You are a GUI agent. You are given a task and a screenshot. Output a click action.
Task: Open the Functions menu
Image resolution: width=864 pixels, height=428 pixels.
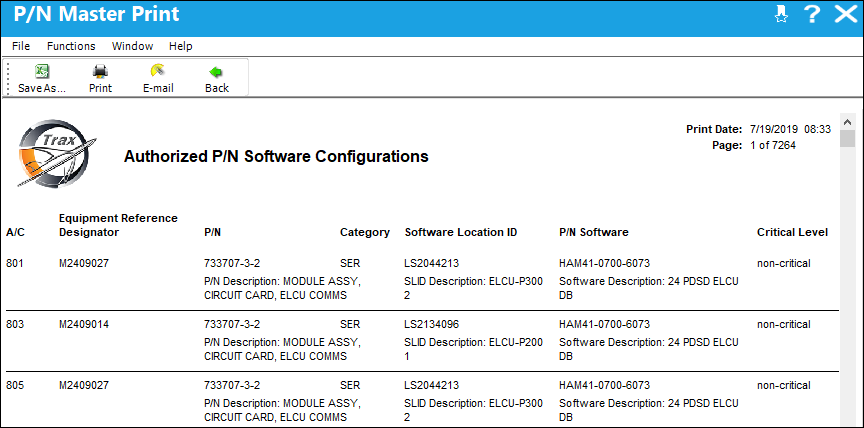point(71,46)
